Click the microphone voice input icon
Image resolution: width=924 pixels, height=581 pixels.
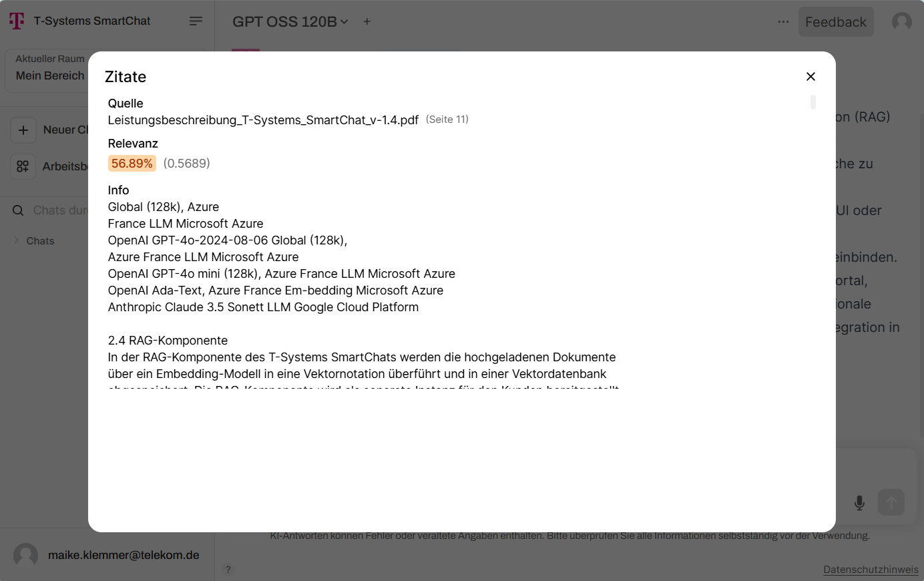point(859,503)
